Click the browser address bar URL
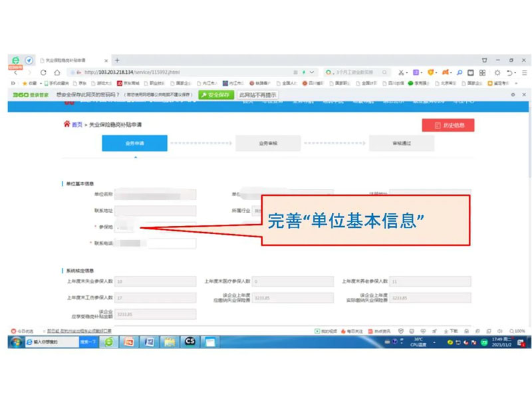 point(133,72)
